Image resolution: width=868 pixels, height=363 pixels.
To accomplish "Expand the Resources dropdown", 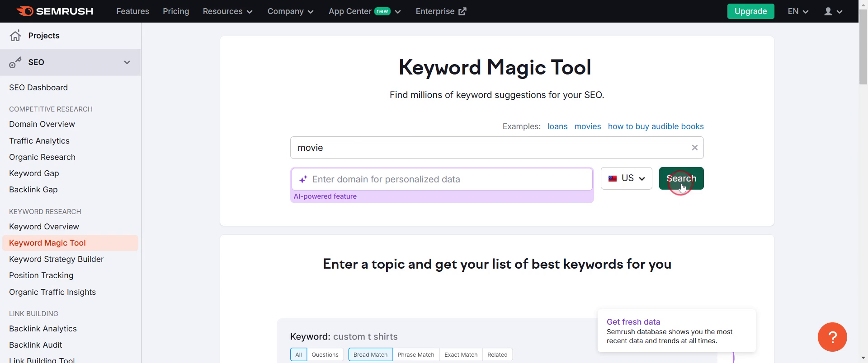I will [227, 11].
